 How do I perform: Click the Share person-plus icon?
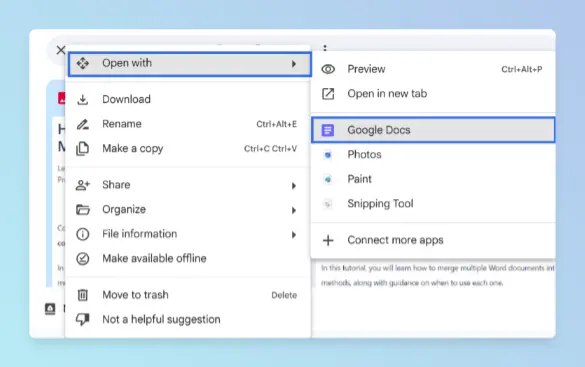click(82, 185)
